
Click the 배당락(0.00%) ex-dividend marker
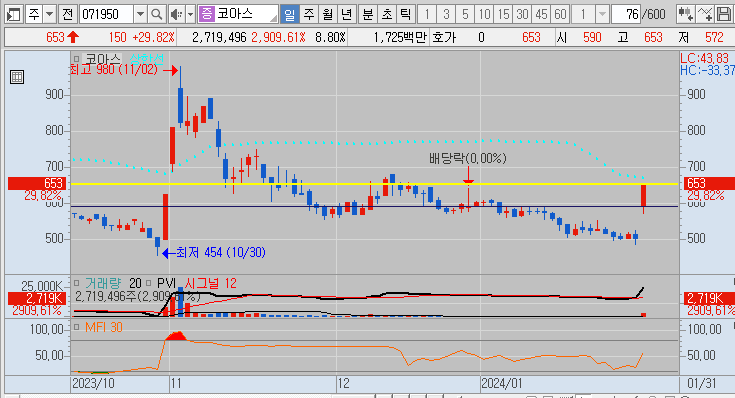click(468, 158)
